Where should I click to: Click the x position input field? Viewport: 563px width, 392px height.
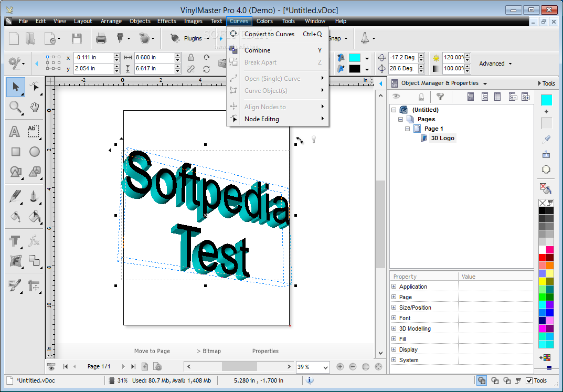(x=94, y=57)
